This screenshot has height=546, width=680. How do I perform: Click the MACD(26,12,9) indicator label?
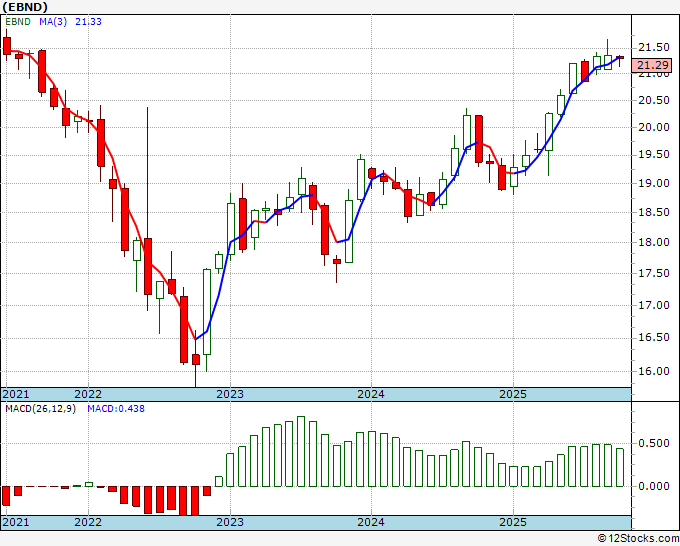pos(40,409)
